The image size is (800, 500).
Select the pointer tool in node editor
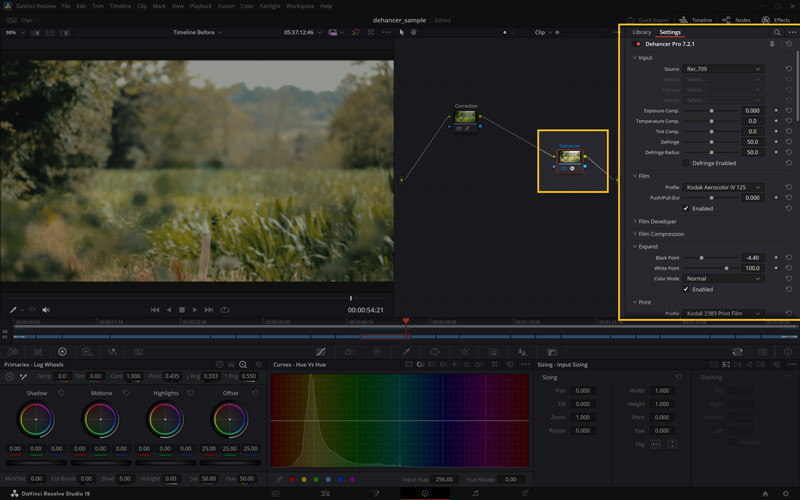coord(402,32)
